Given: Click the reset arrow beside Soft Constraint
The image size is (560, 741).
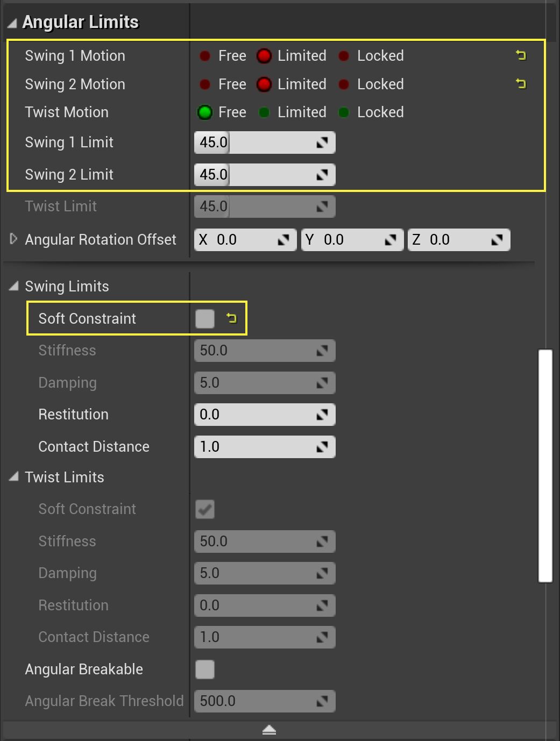Looking at the screenshot, I should point(231,318).
